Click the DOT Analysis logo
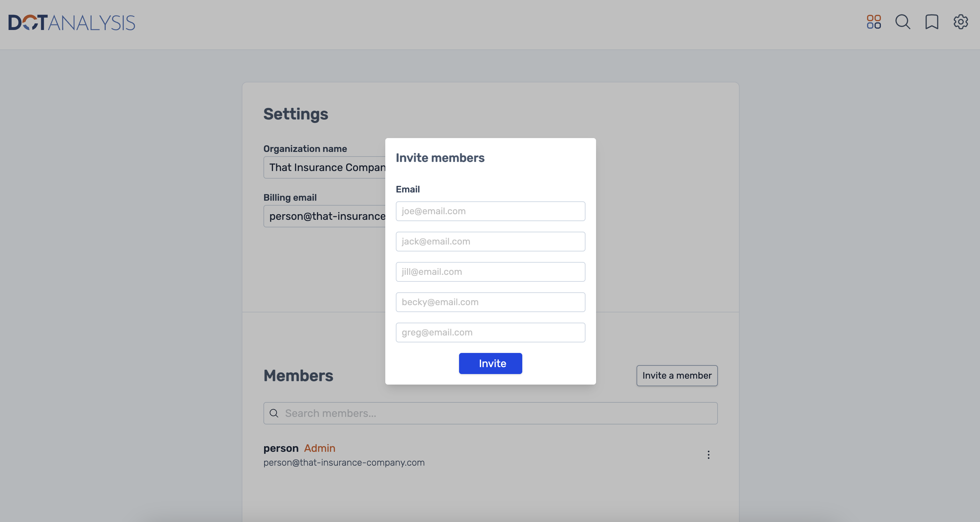The width and height of the screenshot is (980, 522). (x=71, y=23)
